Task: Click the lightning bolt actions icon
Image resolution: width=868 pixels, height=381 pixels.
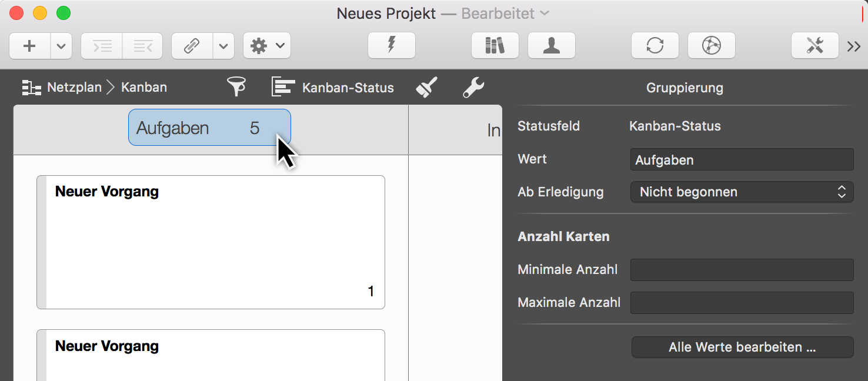Action: tap(391, 45)
